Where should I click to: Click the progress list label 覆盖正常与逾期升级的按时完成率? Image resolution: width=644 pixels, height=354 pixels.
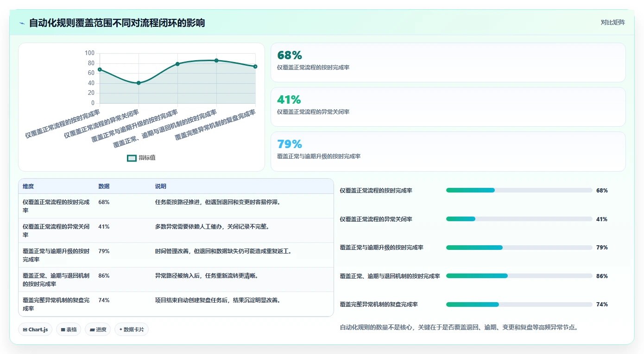[x=382, y=248]
